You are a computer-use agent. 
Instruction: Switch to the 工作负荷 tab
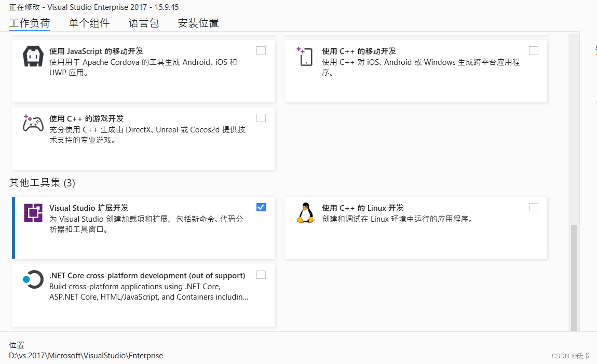[x=30, y=23]
